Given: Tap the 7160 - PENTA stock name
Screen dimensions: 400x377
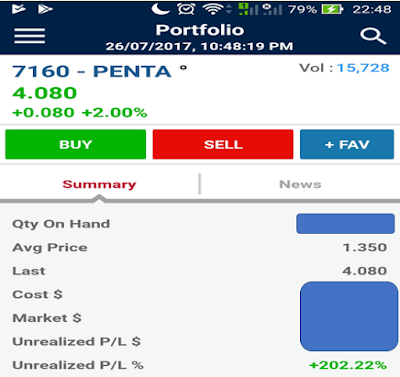Looking at the screenshot, I should (x=92, y=71).
